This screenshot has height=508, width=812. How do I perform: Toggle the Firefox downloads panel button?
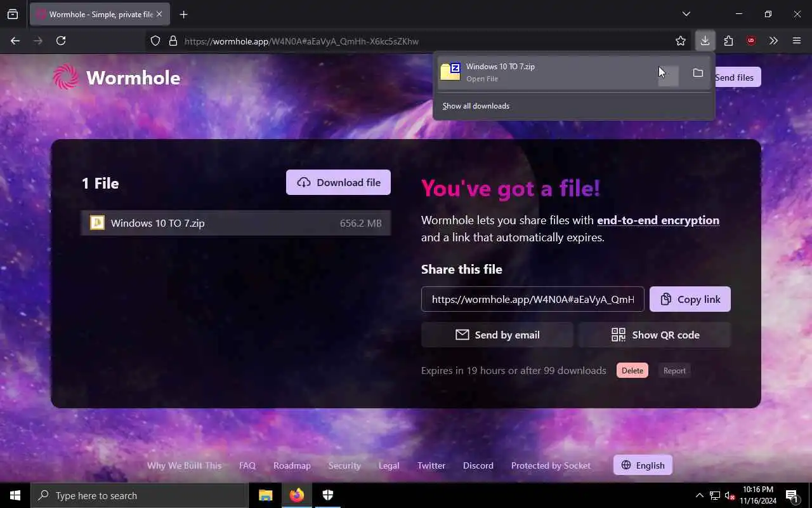pos(705,41)
